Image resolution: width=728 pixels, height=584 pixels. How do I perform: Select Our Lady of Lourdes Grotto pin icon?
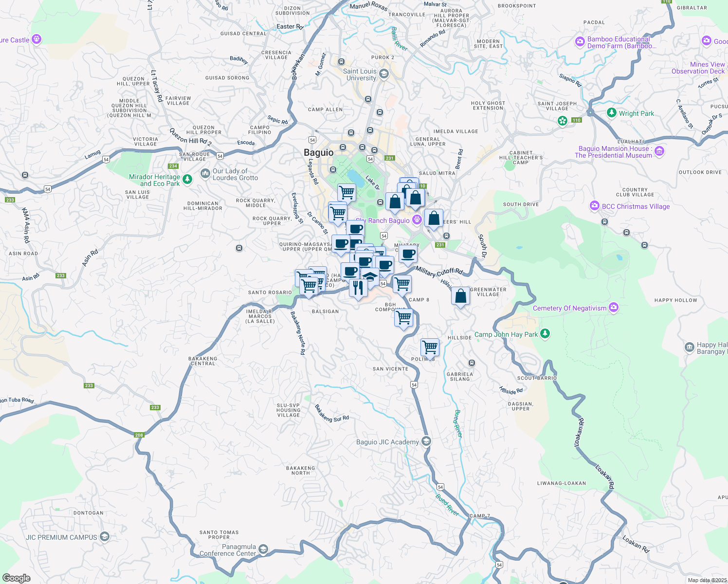205,173
